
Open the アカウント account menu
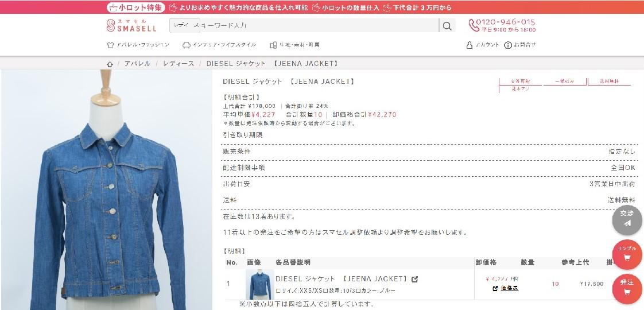click(x=483, y=45)
